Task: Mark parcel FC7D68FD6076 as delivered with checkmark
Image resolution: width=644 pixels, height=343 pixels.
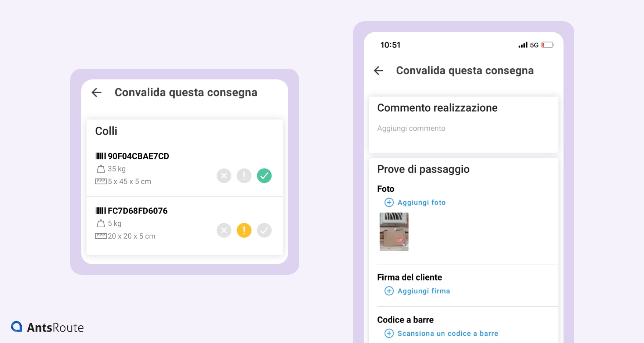Action: pos(264,230)
